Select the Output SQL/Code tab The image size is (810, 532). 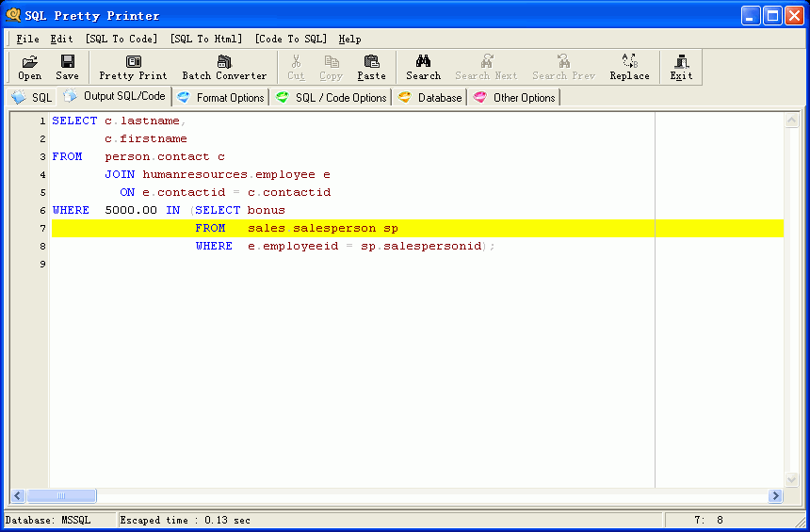[114, 96]
